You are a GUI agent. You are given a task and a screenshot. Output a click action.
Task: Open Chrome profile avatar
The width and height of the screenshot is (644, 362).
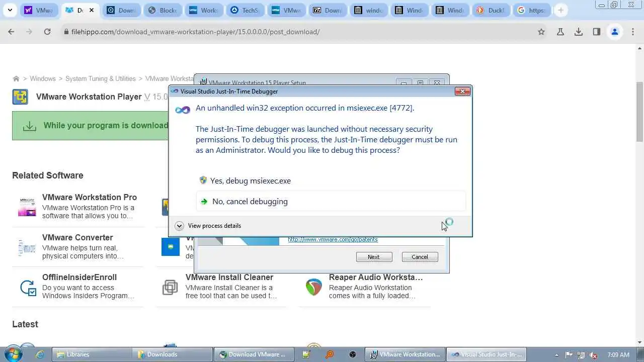tap(614, 32)
